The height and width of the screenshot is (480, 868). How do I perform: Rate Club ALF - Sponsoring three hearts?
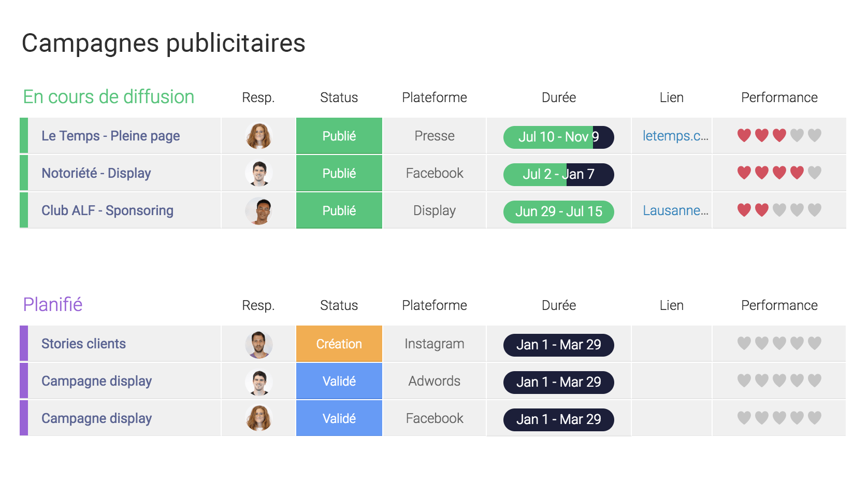click(779, 210)
